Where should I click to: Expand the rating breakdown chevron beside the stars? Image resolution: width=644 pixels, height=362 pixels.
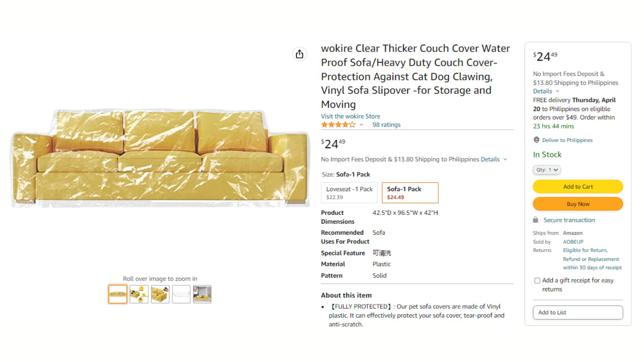coord(361,125)
